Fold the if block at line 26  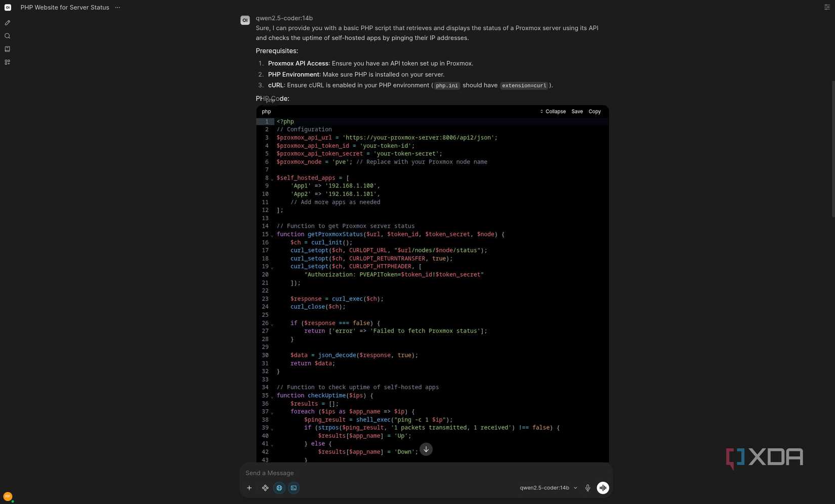click(x=272, y=324)
